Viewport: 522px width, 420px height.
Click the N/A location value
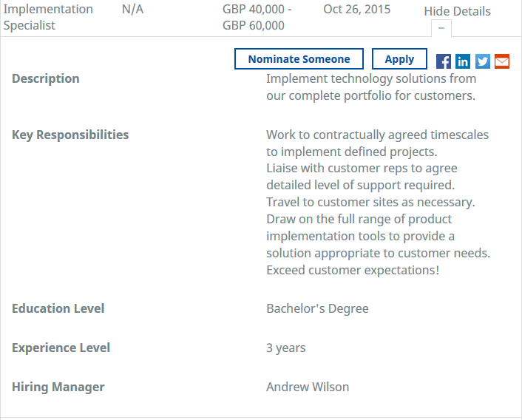132,10
